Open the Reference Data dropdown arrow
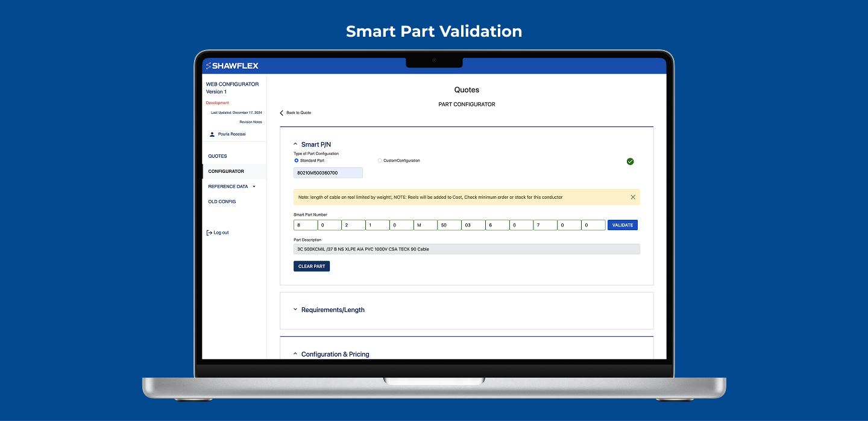The width and height of the screenshot is (868, 421). (254, 187)
